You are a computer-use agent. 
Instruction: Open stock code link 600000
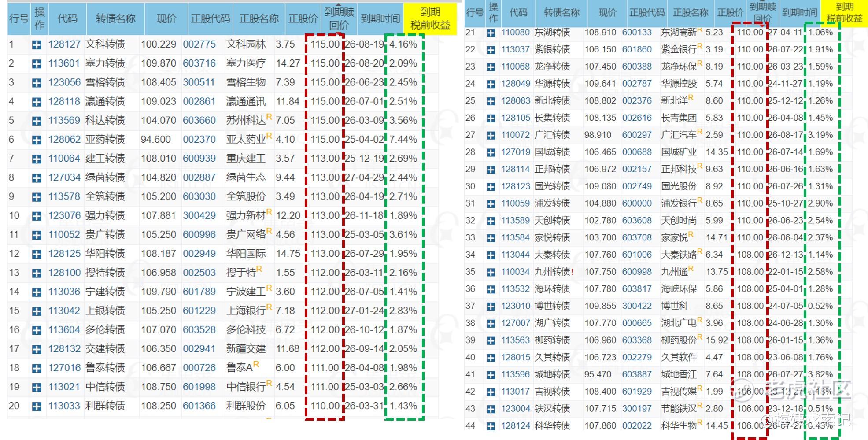click(x=637, y=203)
